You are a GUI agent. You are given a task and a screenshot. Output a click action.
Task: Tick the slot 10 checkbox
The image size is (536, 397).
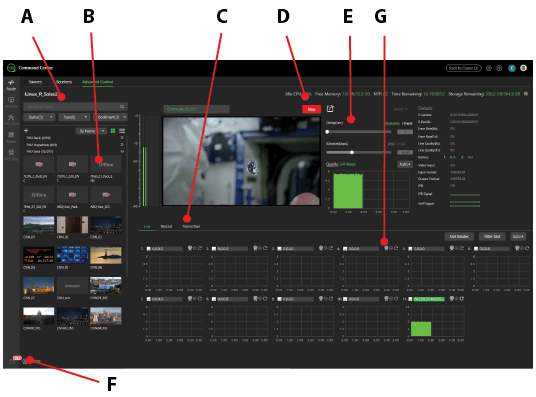coord(345,299)
